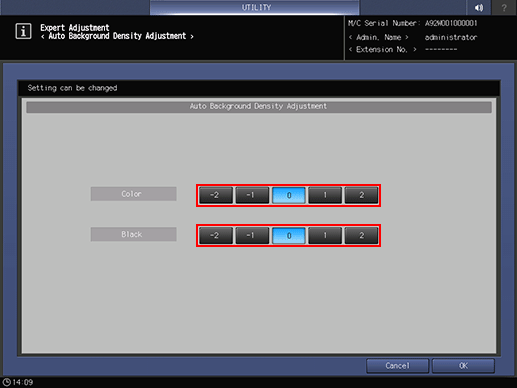Click the clock icon in status bar
Screen dimensions: 517x388
point(6,382)
